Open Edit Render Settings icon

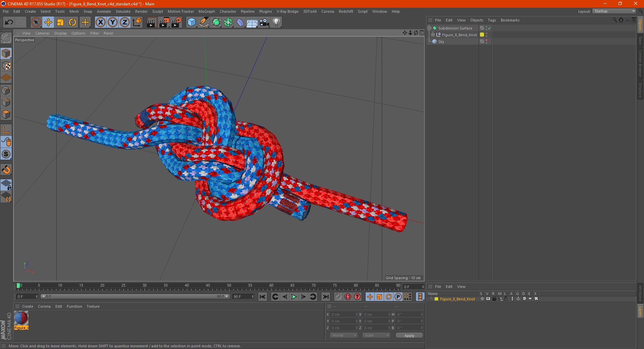pyautogui.click(x=176, y=22)
